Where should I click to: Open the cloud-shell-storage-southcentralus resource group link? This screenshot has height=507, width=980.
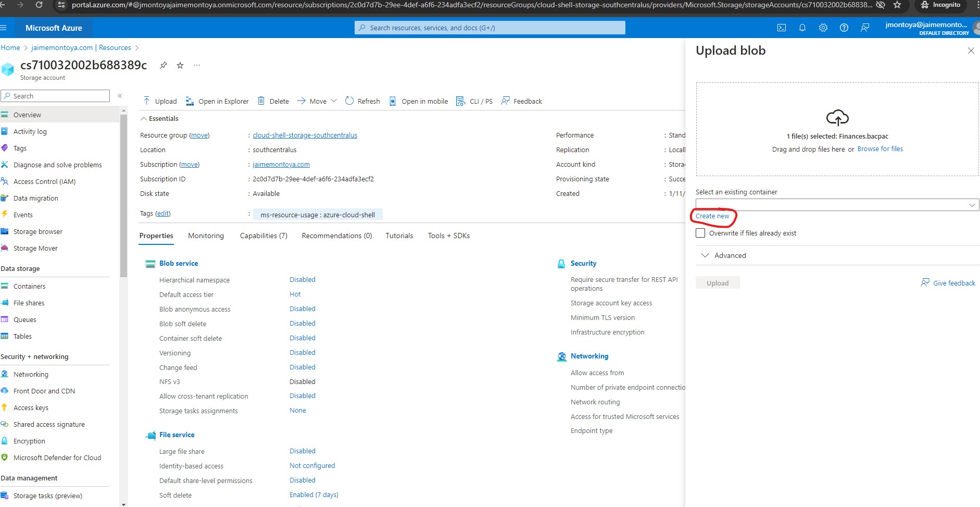click(x=305, y=135)
